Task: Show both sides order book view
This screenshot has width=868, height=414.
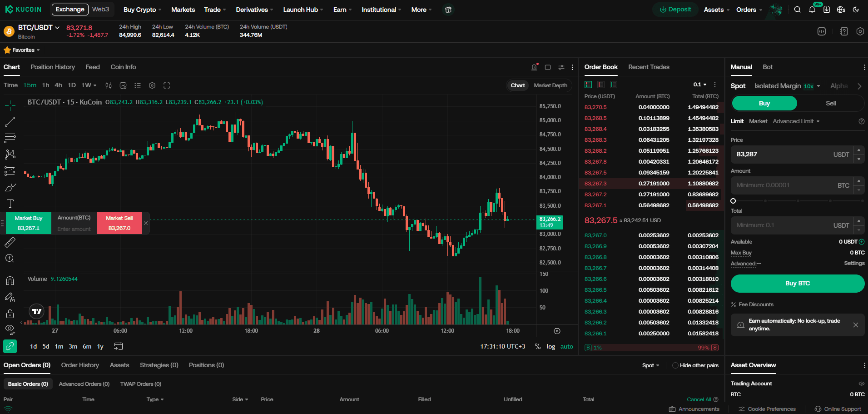Action: (588, 85)
